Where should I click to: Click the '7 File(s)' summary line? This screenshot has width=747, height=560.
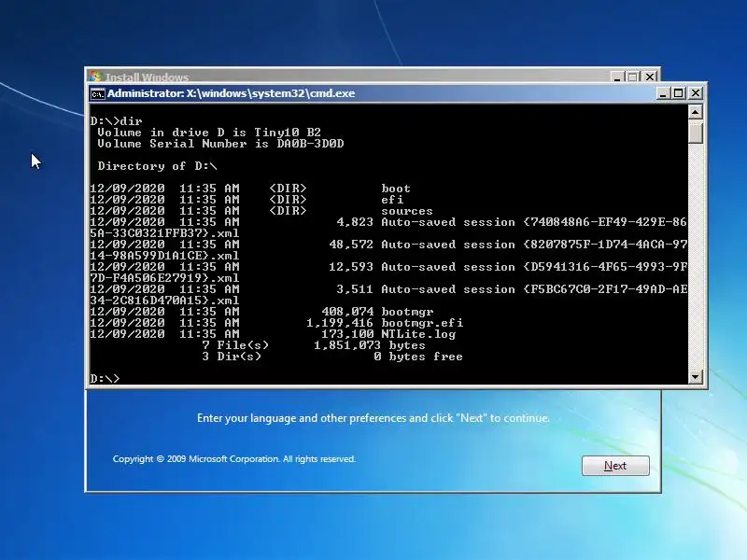314,345
